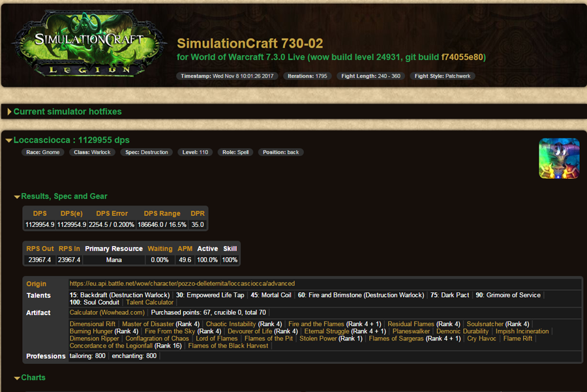Viewport: 587px width, 392px height.
Task: Click the Primary Resource column header
Action: [x=113, y=249]
